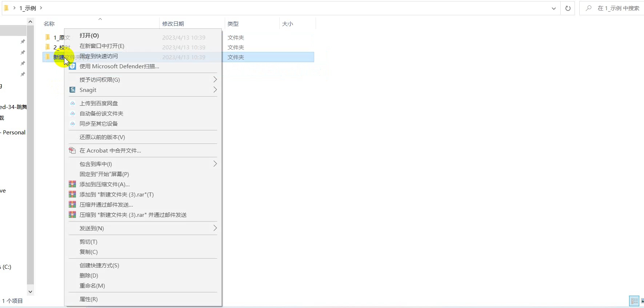This screenshot has width=644, height=308.
Task: Click the refresh icon in address bar
Action: point(568,8)
